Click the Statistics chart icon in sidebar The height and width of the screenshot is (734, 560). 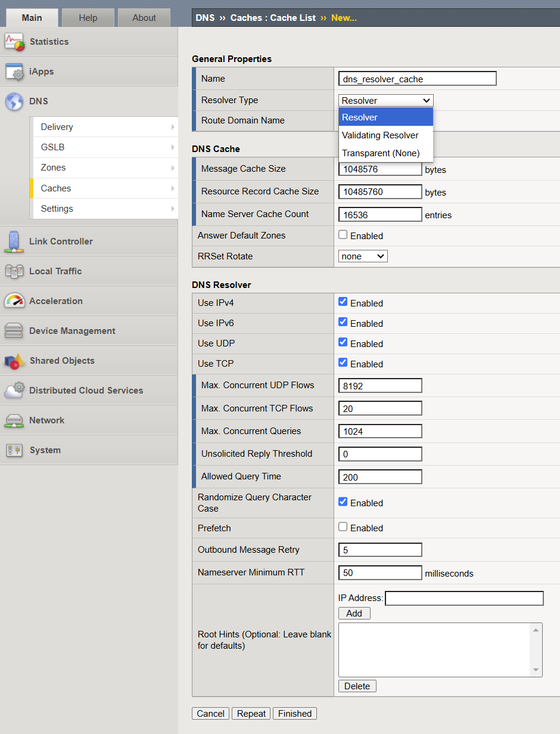click(15, 41)
